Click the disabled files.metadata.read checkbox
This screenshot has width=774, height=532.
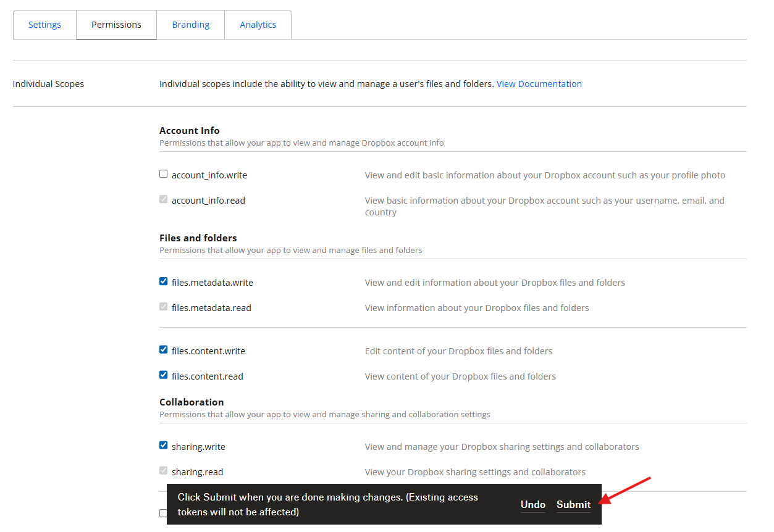coord(164,307)
